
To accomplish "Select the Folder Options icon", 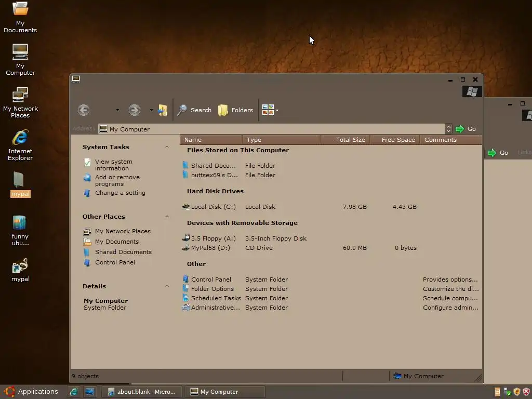I will pos(185,288).
